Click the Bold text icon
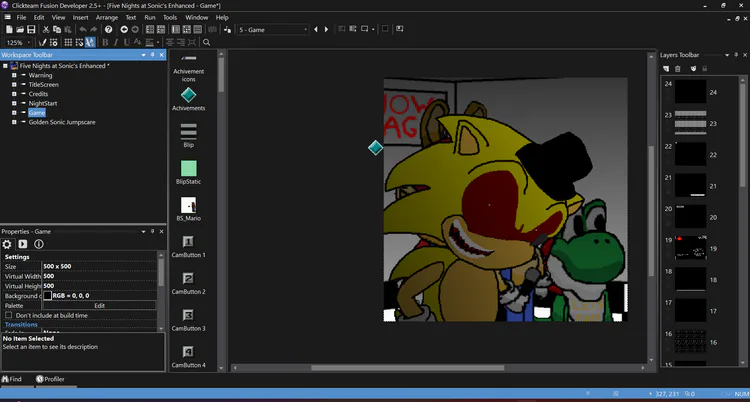Viewport: 750px width, 402px height. coord(105,43)
